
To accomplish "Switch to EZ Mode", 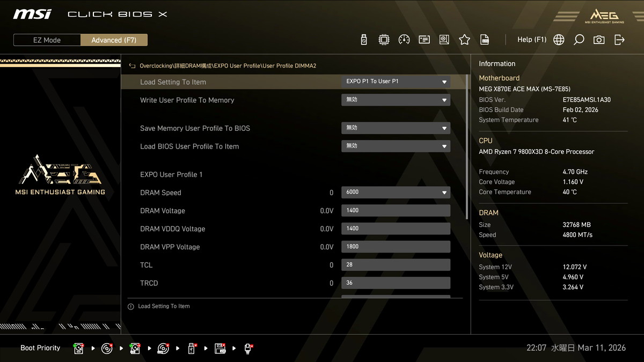I will point(47,40).
